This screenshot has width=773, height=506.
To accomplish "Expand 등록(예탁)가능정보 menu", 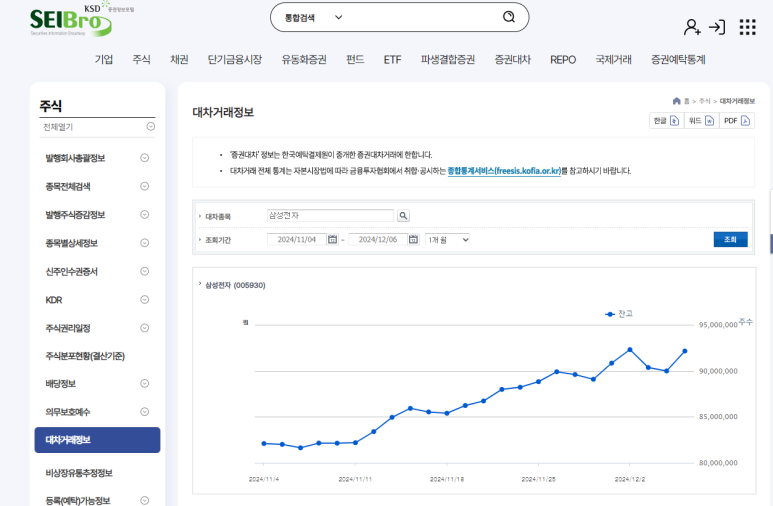I will pyautogui.click(x=144, y=501).
